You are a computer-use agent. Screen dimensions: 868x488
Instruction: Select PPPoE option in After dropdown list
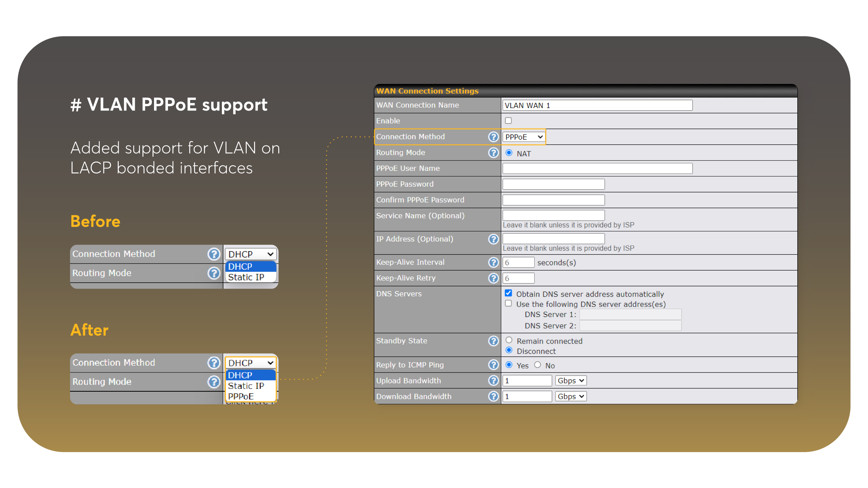pyautogui.click(x=241, y=396)
